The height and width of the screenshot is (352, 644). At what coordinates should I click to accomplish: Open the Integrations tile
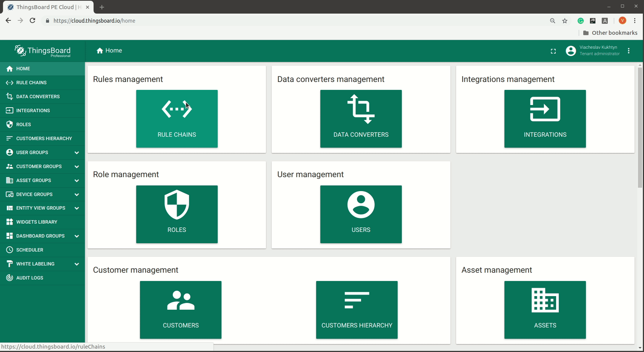click(545, 119)
